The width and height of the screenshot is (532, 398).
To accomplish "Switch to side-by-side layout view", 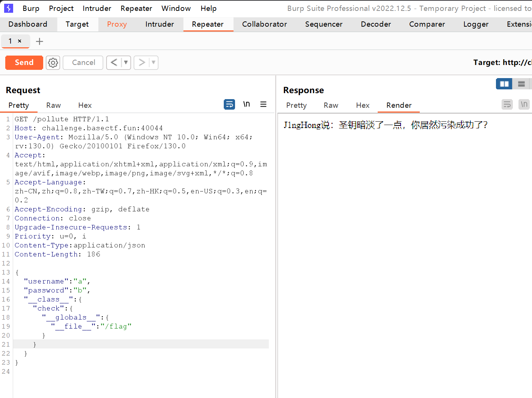I will point(504,84).
